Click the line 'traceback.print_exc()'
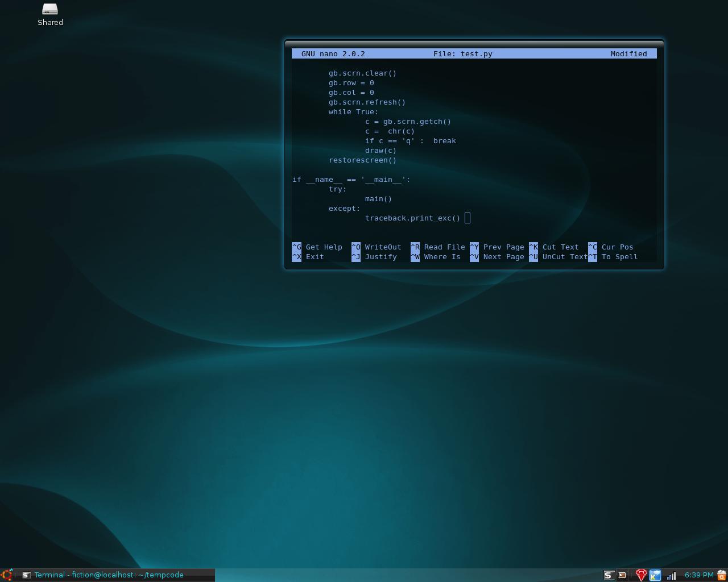The height and width of the screenshot is (582, 728). pos(413,218)
